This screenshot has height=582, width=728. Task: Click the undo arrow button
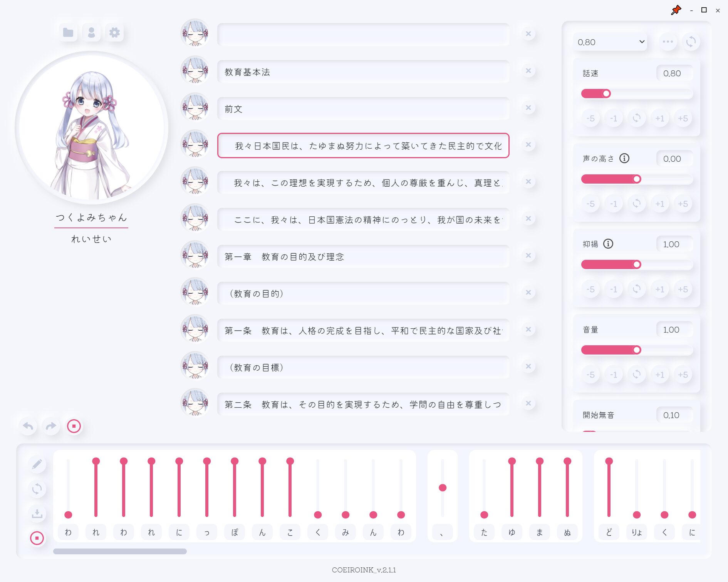pos(28,426)
